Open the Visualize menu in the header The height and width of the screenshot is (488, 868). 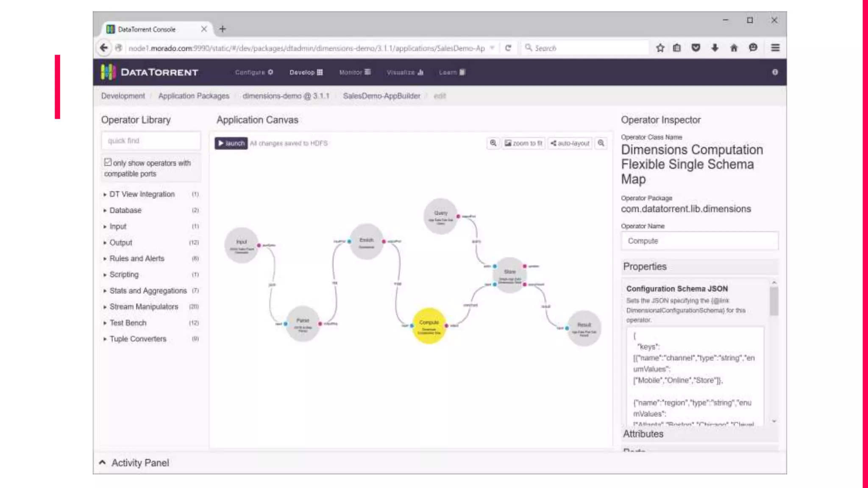pos(405,72)
